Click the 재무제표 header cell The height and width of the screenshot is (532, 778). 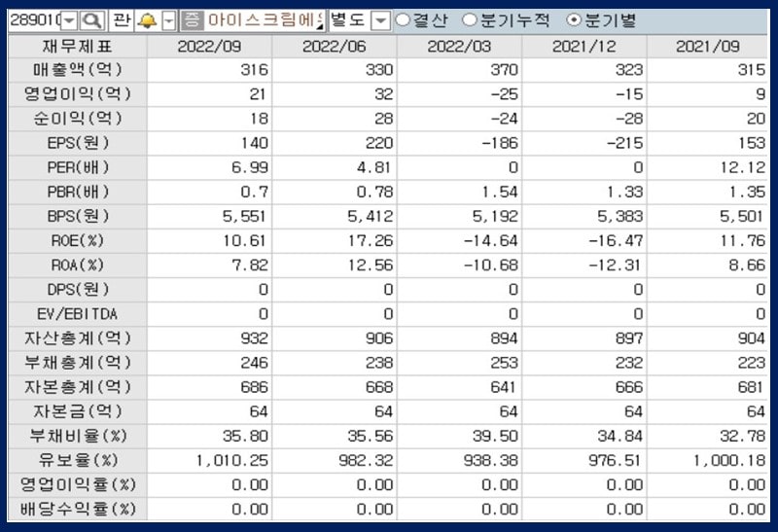click(x=78, y=46)
